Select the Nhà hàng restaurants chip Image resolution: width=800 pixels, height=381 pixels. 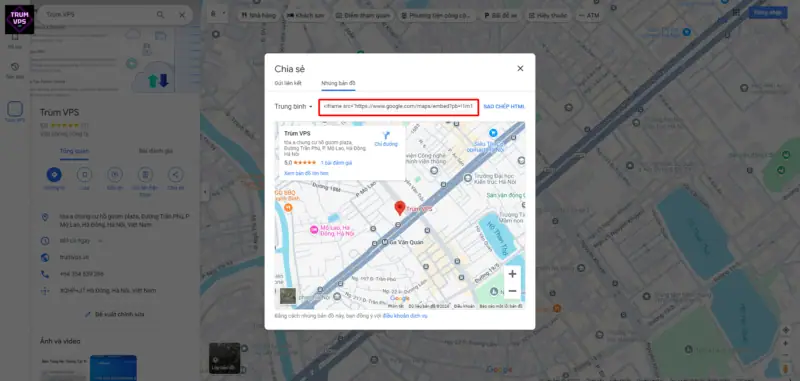click(258, 15)
